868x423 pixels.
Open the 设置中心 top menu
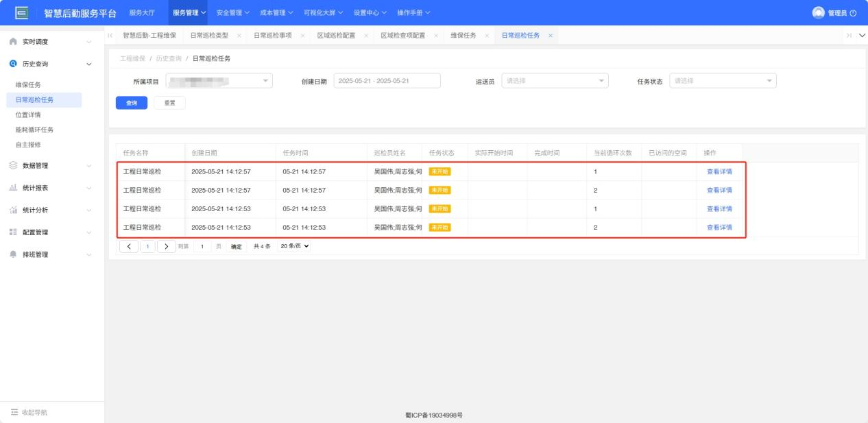coord(370,12)
